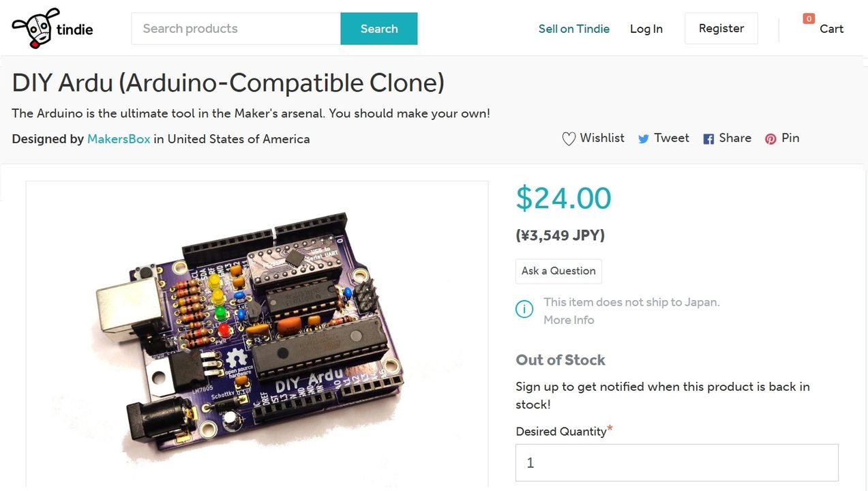
Task: Click the Desired Quantity input box
Action: (676, 463)
